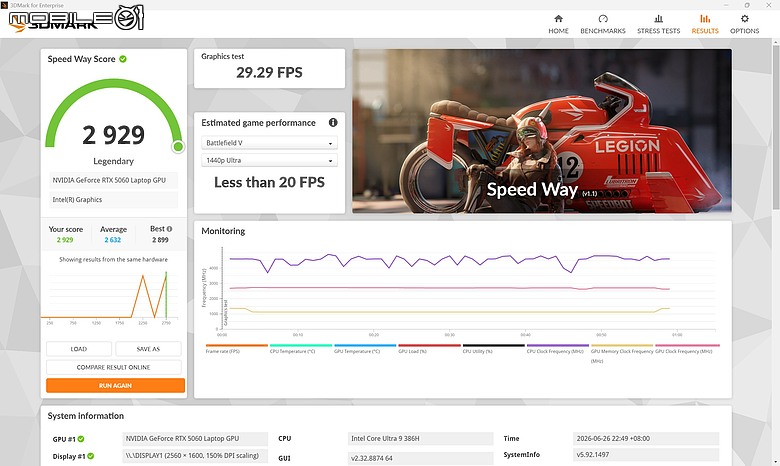The width and height of the screenshot is (780, 466).
Task: Click the purple CPU Clock Frequency legend swatch
Action: [x=558, y=345]
